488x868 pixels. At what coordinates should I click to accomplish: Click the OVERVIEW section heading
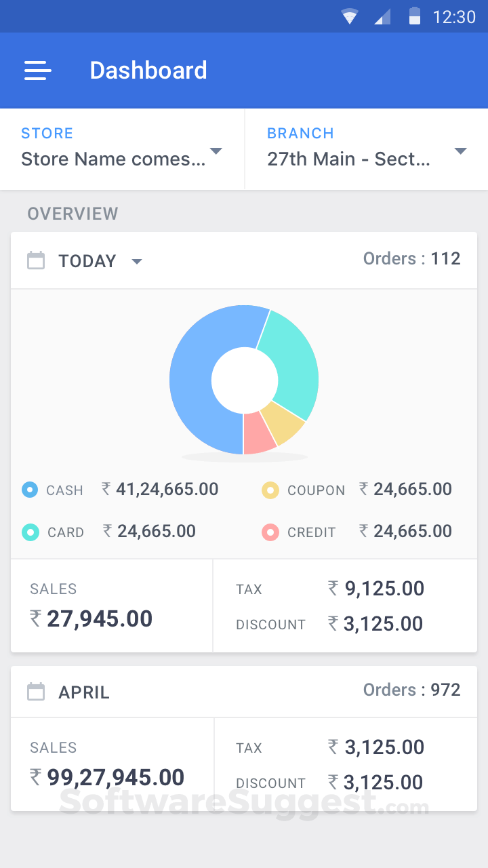(73, 214)
